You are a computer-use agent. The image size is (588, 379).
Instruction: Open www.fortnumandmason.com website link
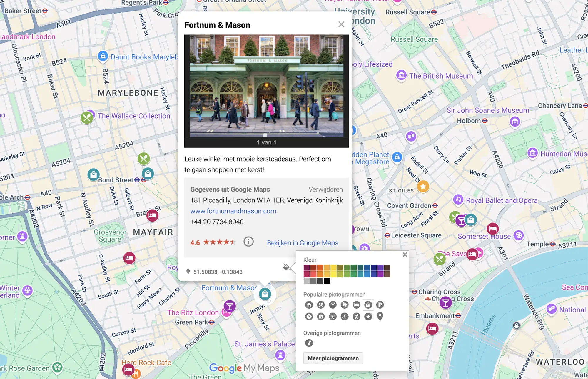(233, 211)
